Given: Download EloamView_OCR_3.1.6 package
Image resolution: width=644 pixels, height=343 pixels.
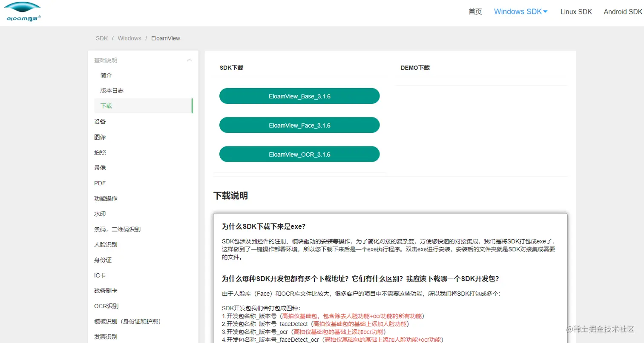Looking at the screenshot, I should coord(299,154).
